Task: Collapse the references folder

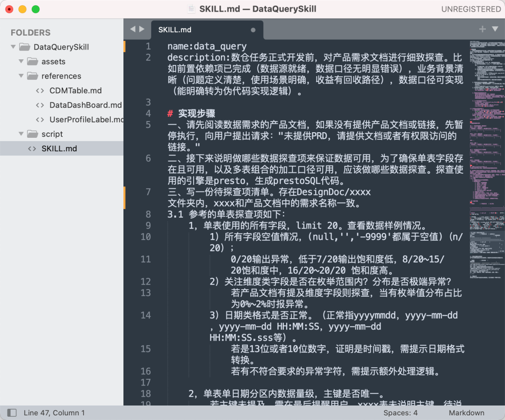Action: pos(21,76)
